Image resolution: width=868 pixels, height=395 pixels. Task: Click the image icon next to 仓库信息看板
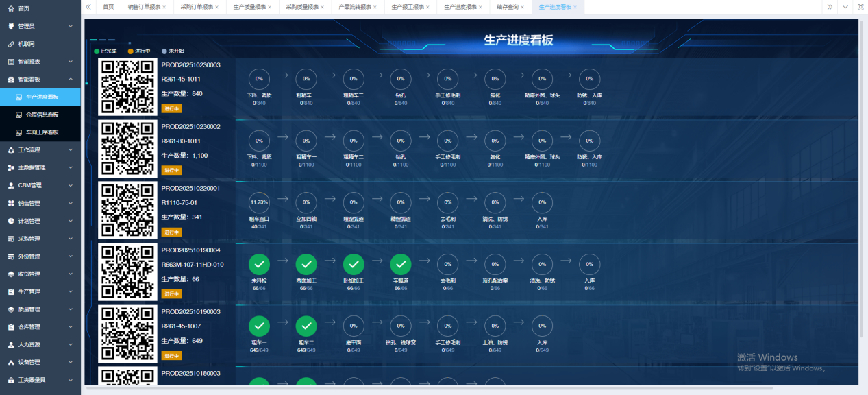pyautogui.click(x=19, y=115)
